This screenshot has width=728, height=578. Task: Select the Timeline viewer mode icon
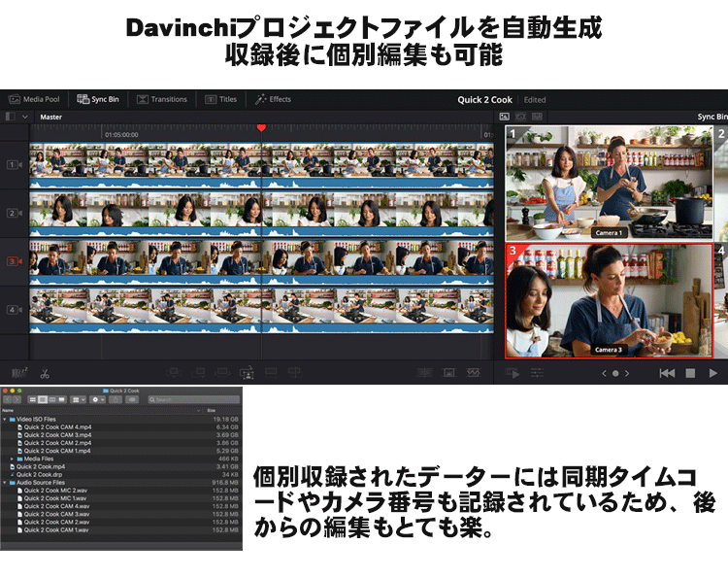coord(537,117)
